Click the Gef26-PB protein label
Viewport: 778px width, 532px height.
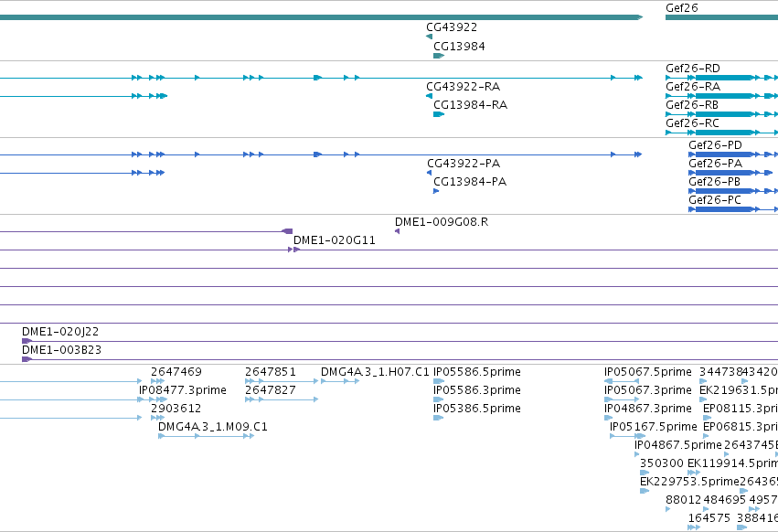coord(715,182)
